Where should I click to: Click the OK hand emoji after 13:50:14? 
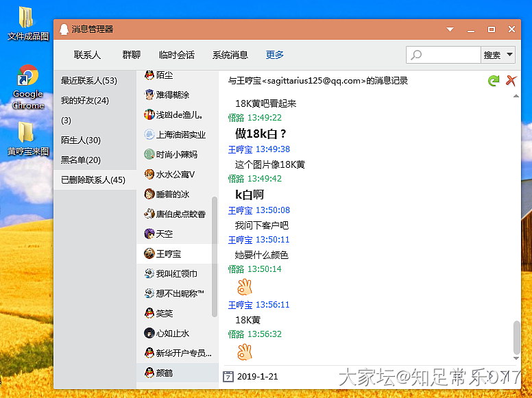click(245, 286)
